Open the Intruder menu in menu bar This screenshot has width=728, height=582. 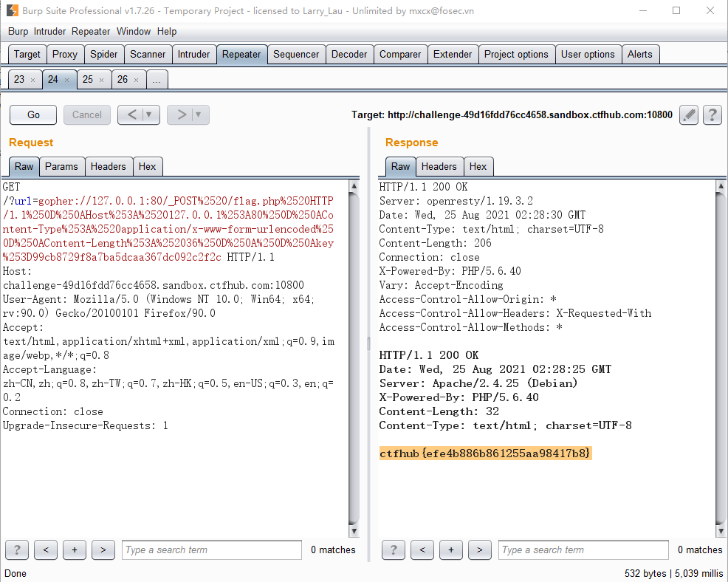(49, 32)
